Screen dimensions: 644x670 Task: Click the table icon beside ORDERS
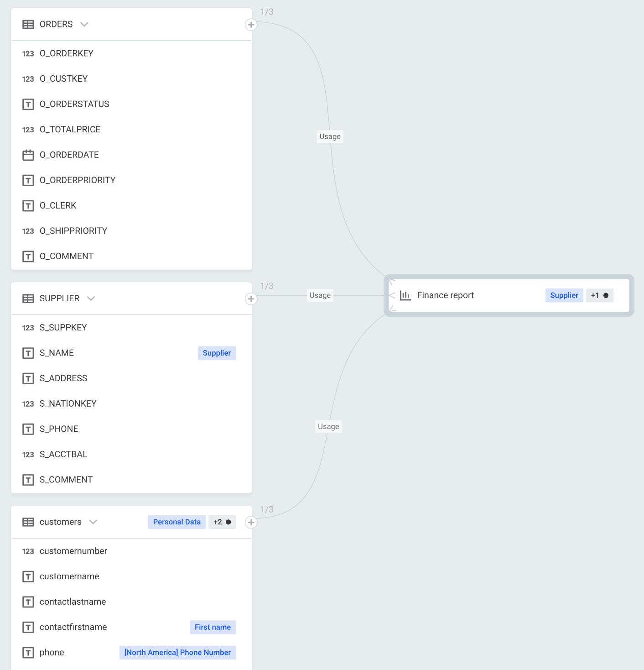click(x=28, y=24)
